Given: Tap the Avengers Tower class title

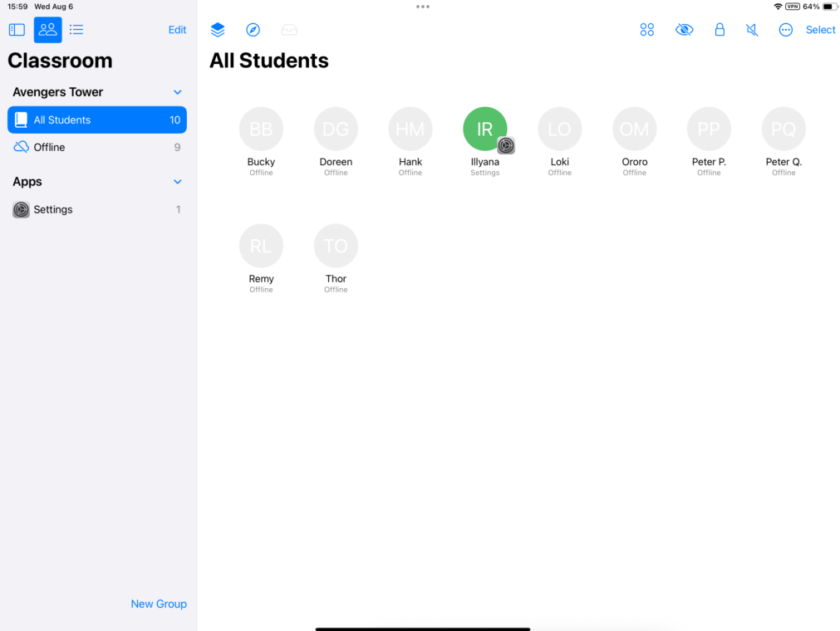Looking at the screenshot, I should 58,92.
